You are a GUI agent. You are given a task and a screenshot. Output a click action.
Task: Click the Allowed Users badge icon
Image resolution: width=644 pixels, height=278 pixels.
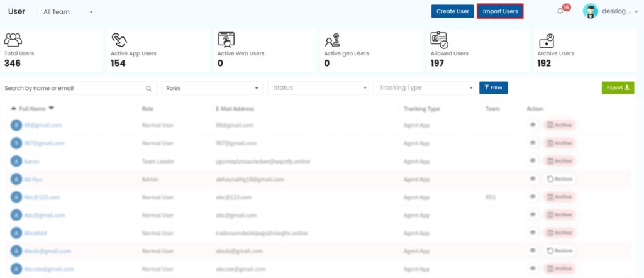click(439, 40)
